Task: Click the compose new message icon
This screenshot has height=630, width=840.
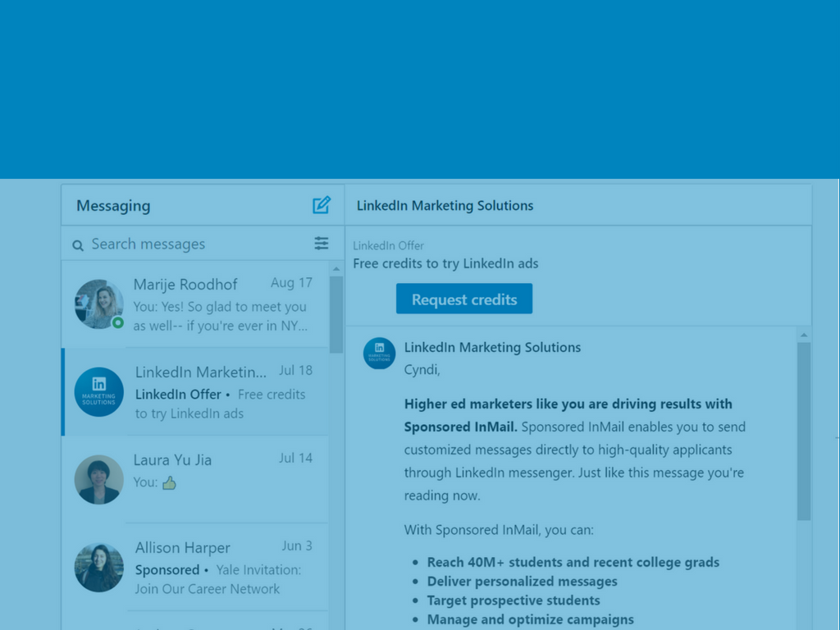Action: pos(322,204)
